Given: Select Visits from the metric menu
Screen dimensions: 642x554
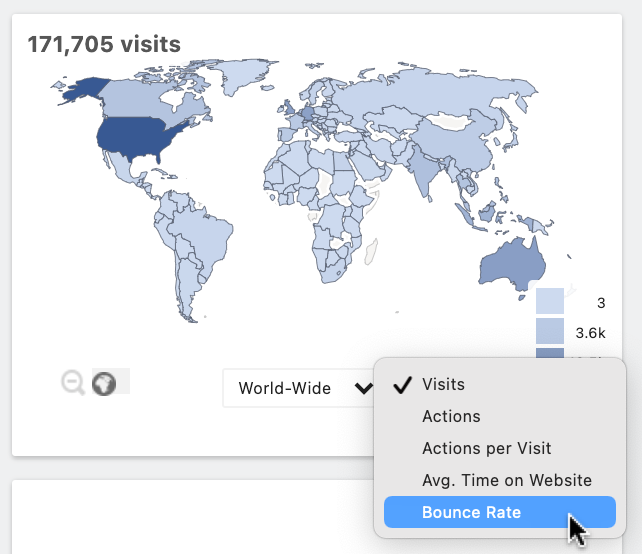Looking at the screenshot, I should 500,384.
